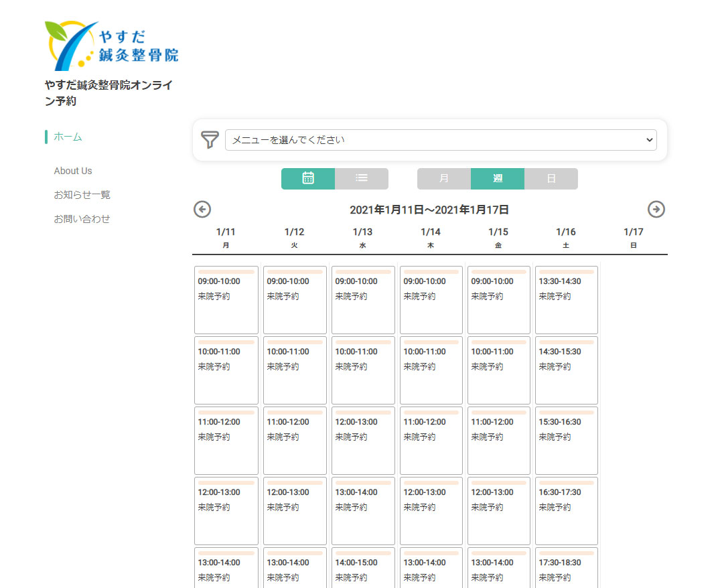Image resolution: width=722 pixels, height=588 pixels.
Task: Open the ホーム sidebar item
Action: click(68, 137)
